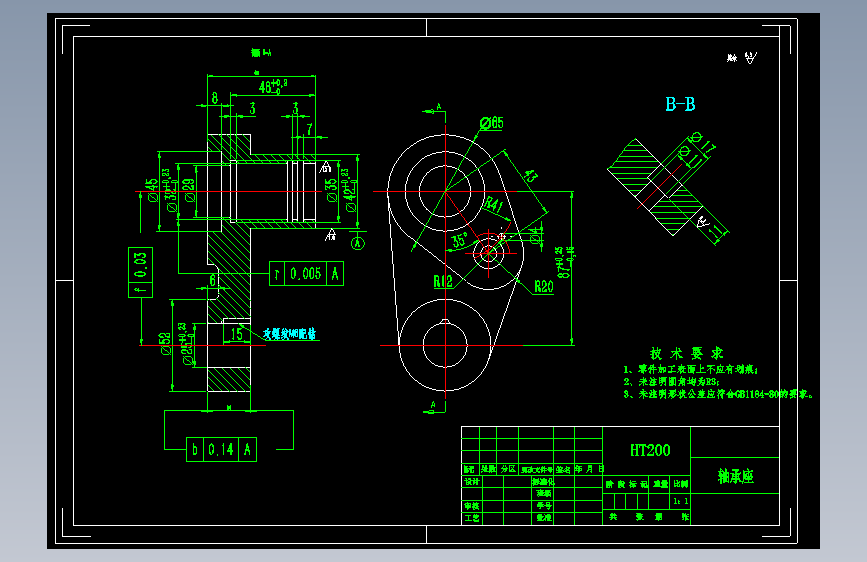Click the 分区 header cell in title block
The image size is (867, 562).
click(508, 469)
